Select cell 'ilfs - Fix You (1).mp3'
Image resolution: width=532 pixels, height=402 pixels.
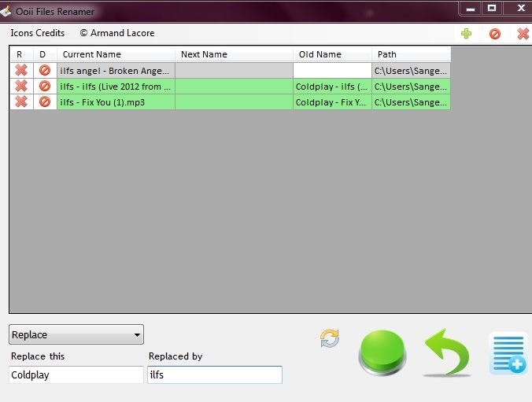point(116,101)
